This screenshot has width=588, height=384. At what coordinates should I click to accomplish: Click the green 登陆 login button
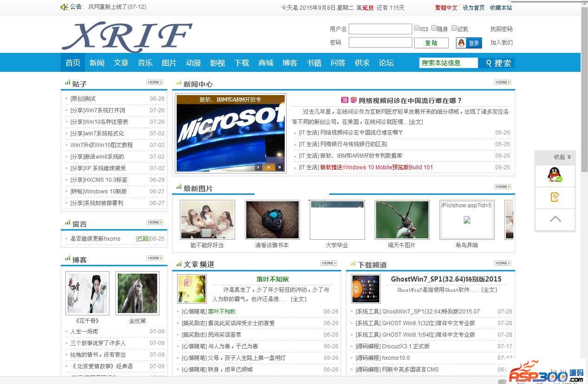[x=431, y=43]
